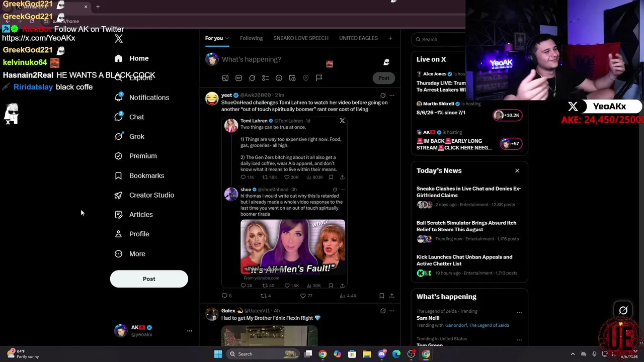Like yeet's post with the heart
The image size is (644, 362).
tap(303, 296)
